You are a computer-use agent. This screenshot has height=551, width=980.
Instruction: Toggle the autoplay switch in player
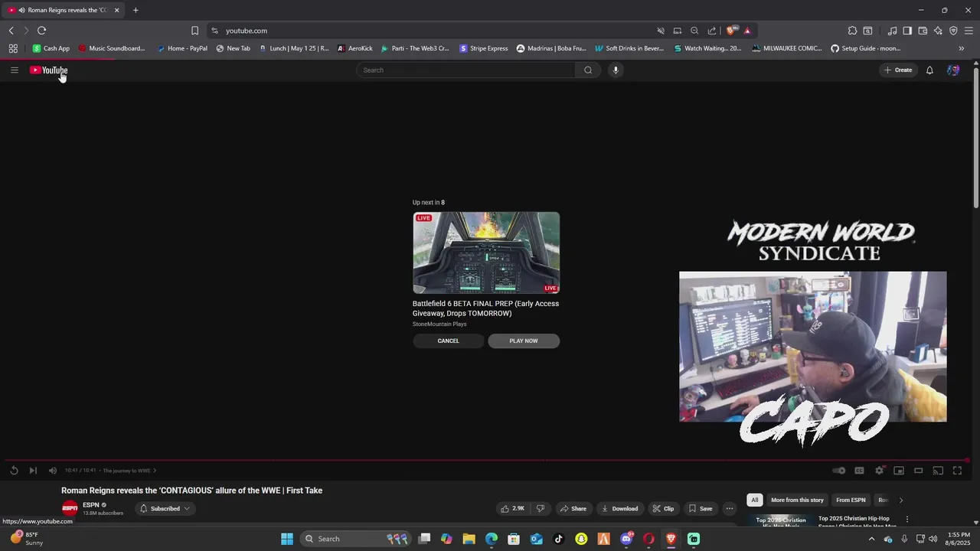(x=839, y=471)
